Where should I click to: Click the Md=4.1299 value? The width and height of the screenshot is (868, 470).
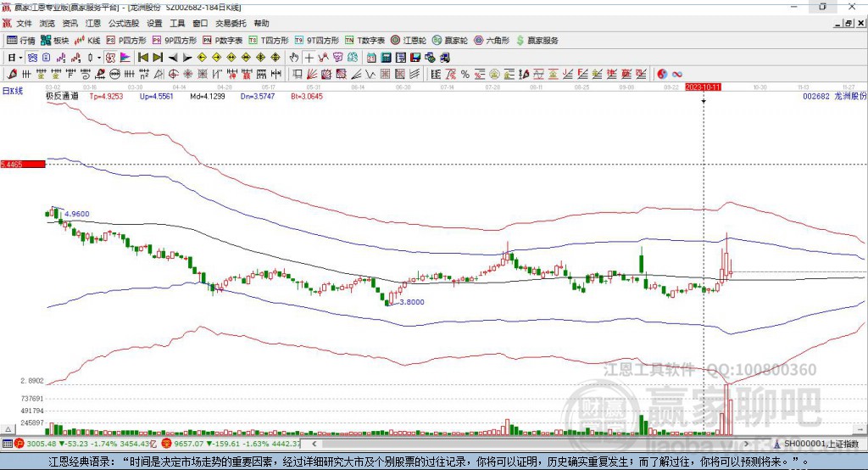pyautogui.click(x=208, y=96)
